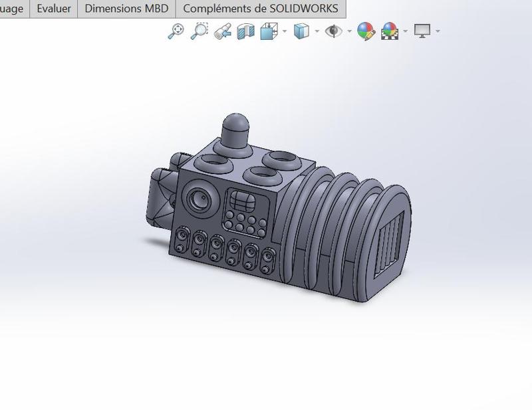Click Previous View icon
The image size is (532, 410).
(223, 31)
